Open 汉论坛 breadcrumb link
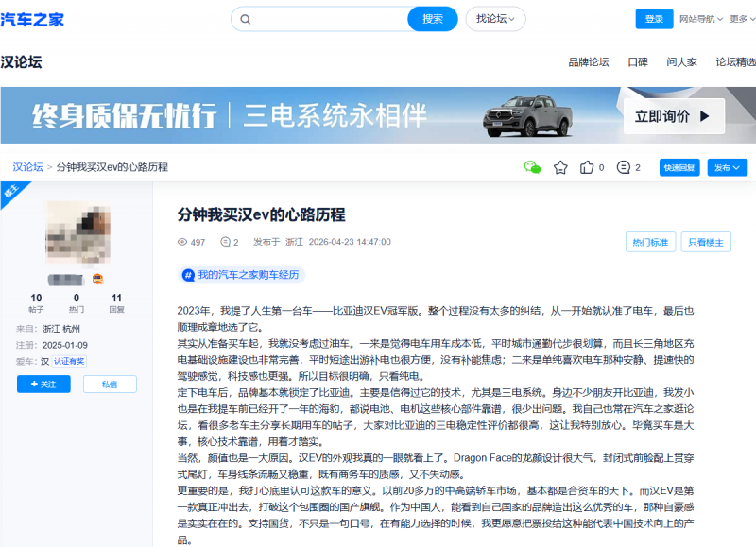 tap(27, 167)
